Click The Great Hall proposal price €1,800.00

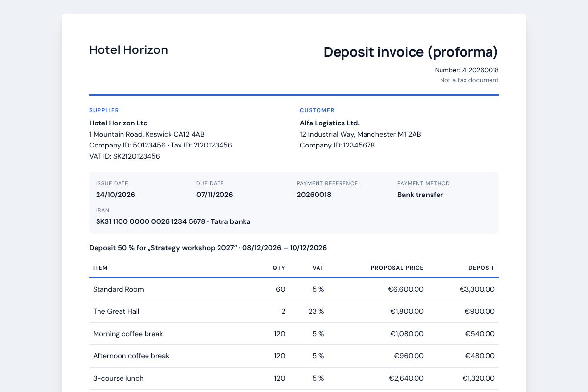pos(407,311)
